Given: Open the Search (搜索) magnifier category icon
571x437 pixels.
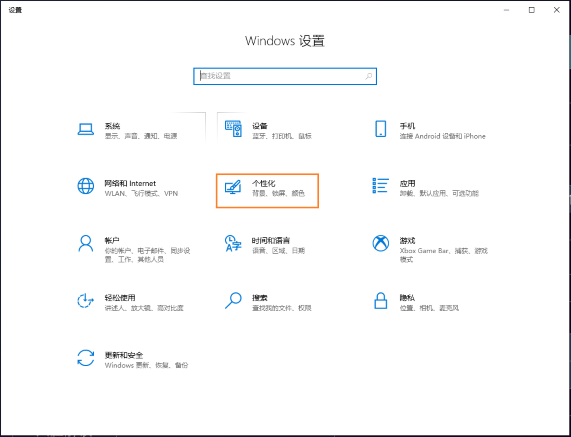Looking at the screenshot, I should pyautogui.click(x=233, y=301).
